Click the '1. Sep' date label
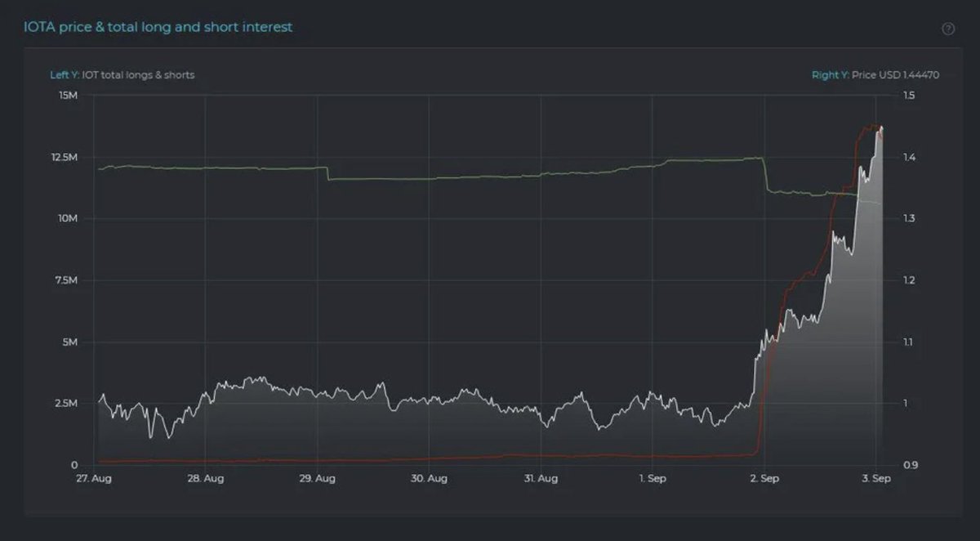Image resolution: width=980 pixels, height=541 pixels. 652,479
